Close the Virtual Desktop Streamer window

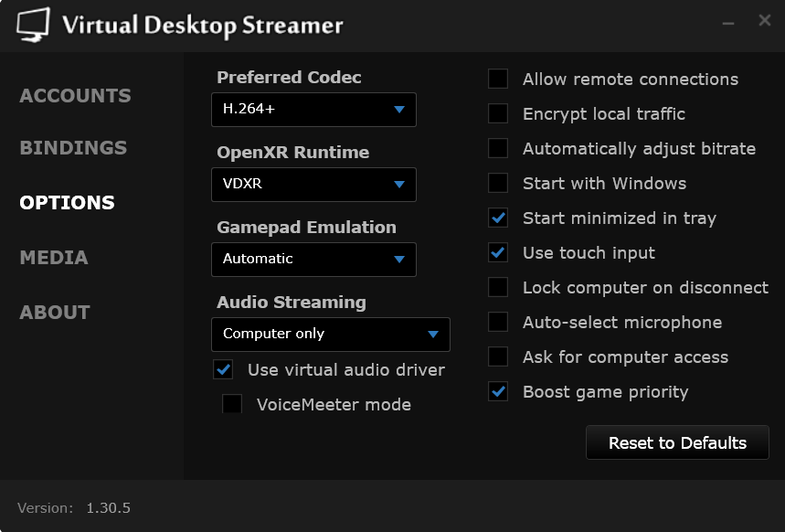click(x=764, y=20)
